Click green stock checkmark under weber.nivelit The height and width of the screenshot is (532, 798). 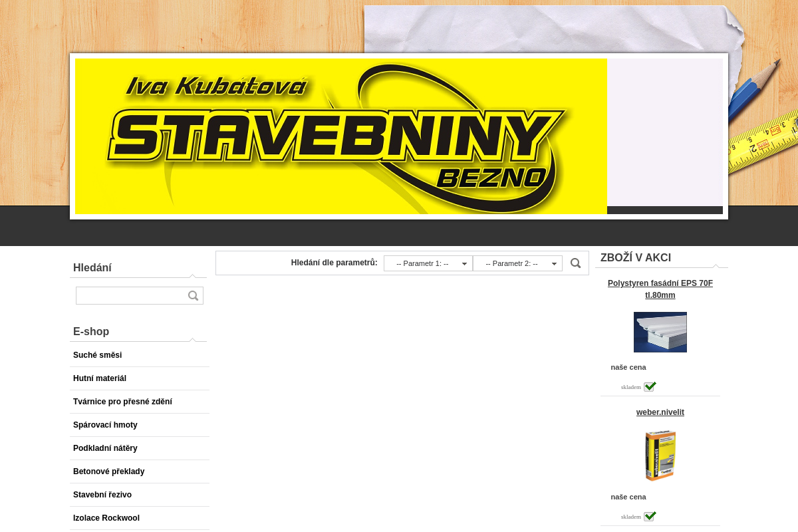tap(650, 516)
